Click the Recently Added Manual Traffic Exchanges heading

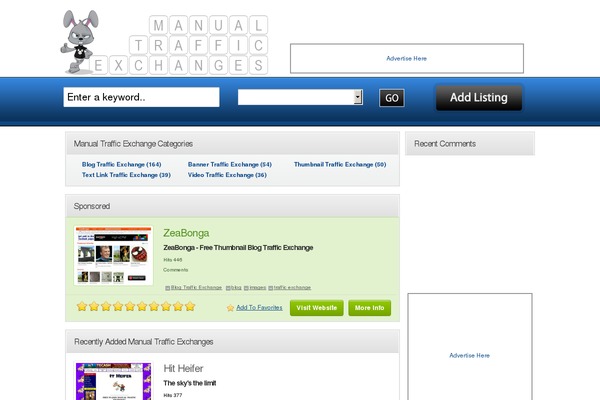143,341
